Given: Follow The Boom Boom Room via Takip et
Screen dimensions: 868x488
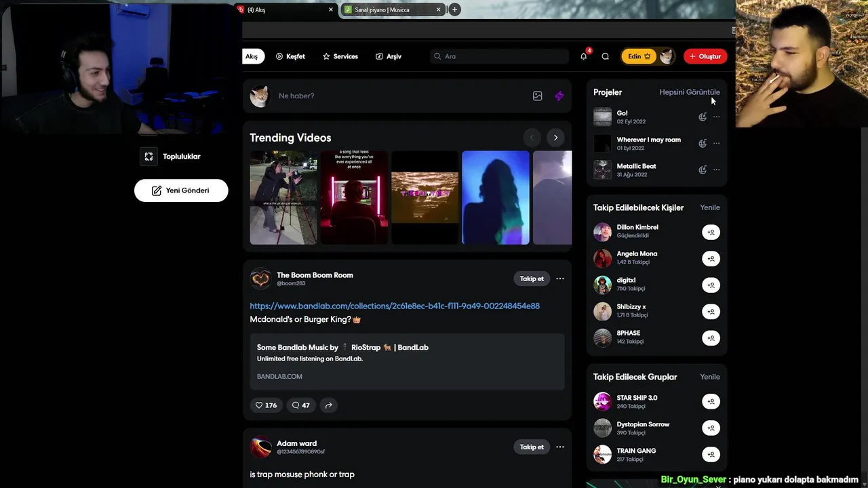Looking at the screenshot, I should click(x=532, y=279).
